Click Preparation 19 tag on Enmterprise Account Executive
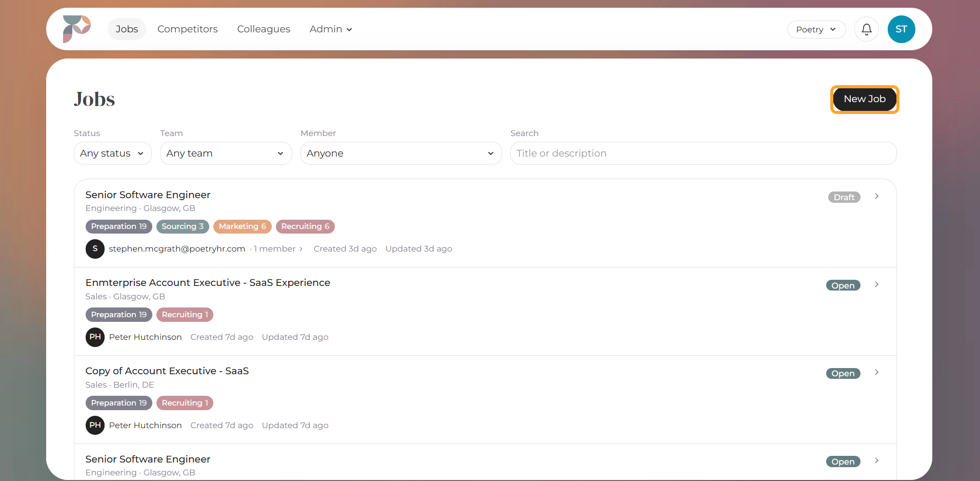The image size is (980, 481). [x=118, y=315]
